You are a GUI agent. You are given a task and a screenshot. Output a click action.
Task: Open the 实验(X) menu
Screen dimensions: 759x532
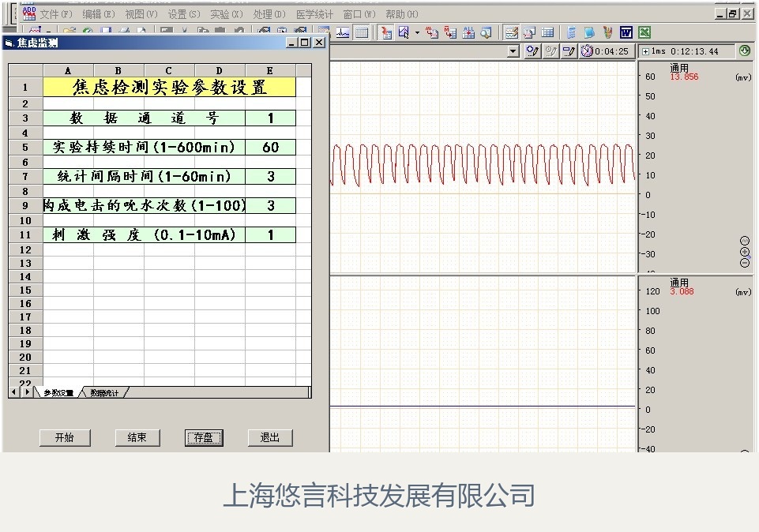pos(227,14)
